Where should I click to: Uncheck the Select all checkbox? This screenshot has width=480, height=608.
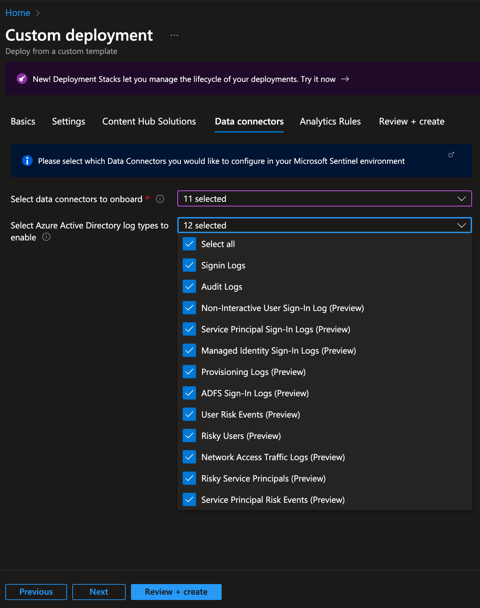[189, 244]
